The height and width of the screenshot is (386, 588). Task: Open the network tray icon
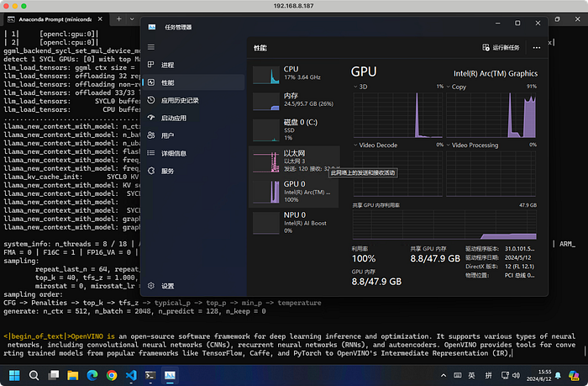click(505, 375)
